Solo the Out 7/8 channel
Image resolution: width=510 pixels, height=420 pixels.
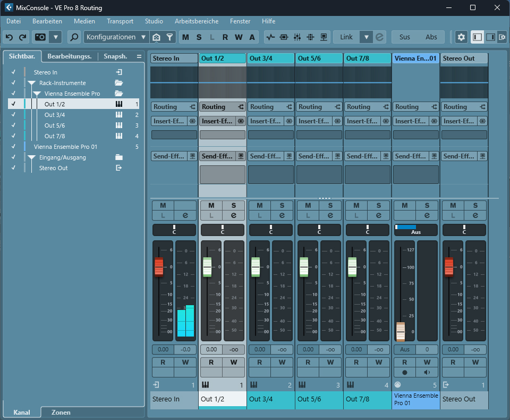pos(379,205)
